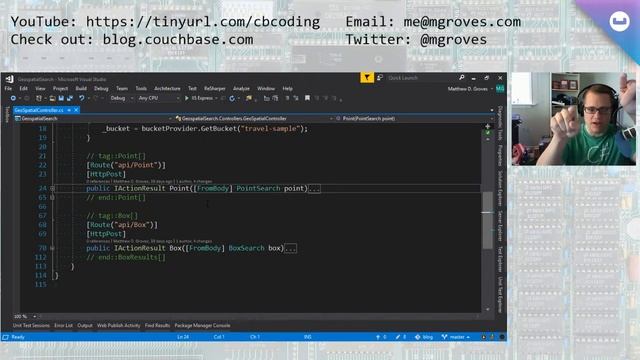Click the New Project toolbar icon
This screenshot has height=360, width=640.
(39, 98)
